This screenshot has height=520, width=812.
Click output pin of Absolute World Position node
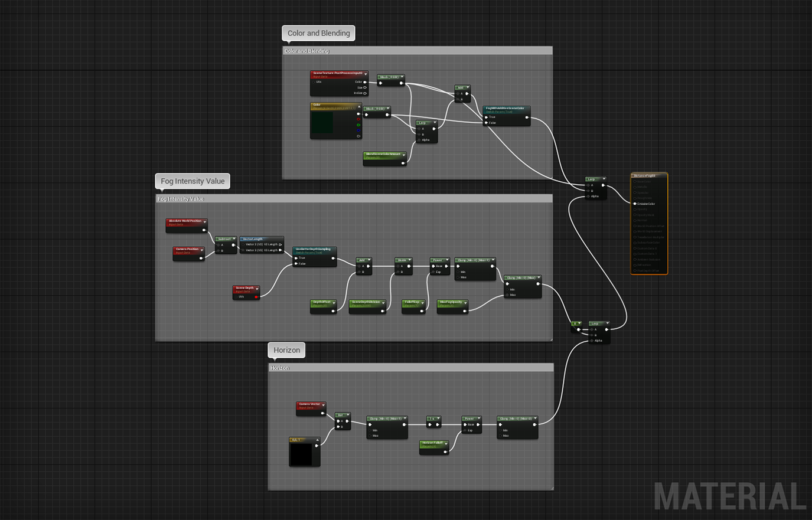tap(204, 230)
